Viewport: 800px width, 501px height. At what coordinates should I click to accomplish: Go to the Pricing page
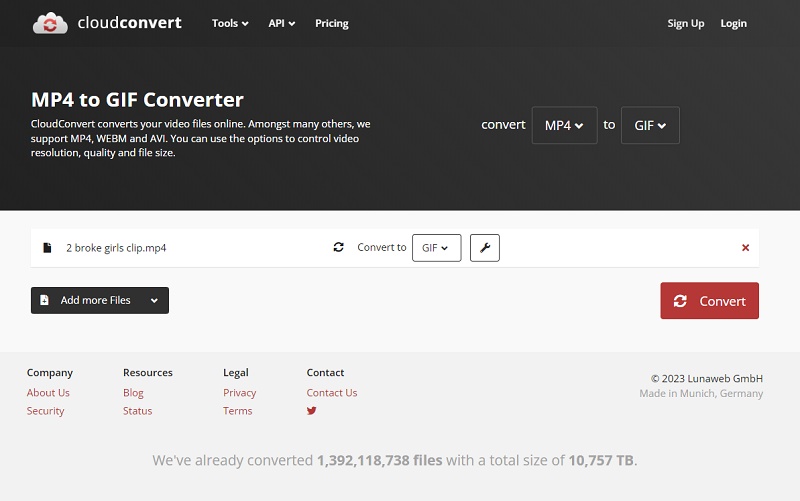pos(332,23)
